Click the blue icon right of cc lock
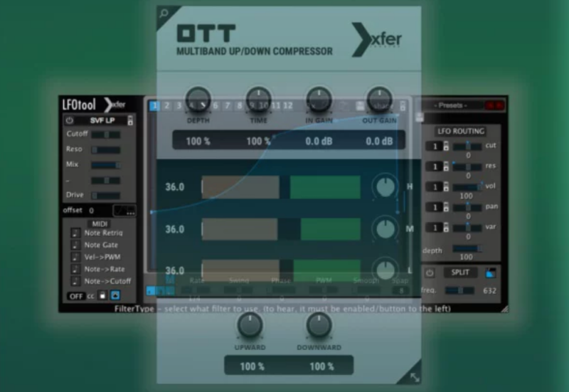The width and height of the screenshot is (569, 392). point(115,295)
